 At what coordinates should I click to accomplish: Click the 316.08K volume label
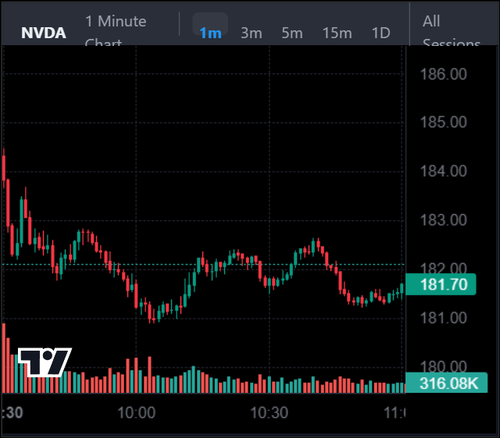446,383
